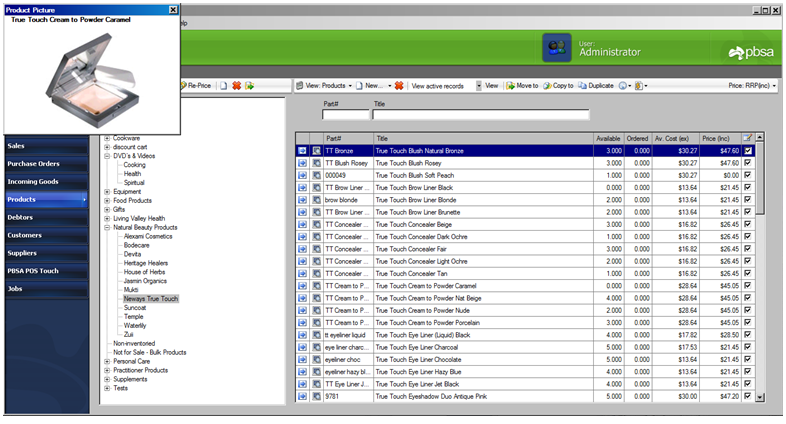Show picture icon for Cream to Powder Caramel
786x424 pixels.
(x=317, y=286)
